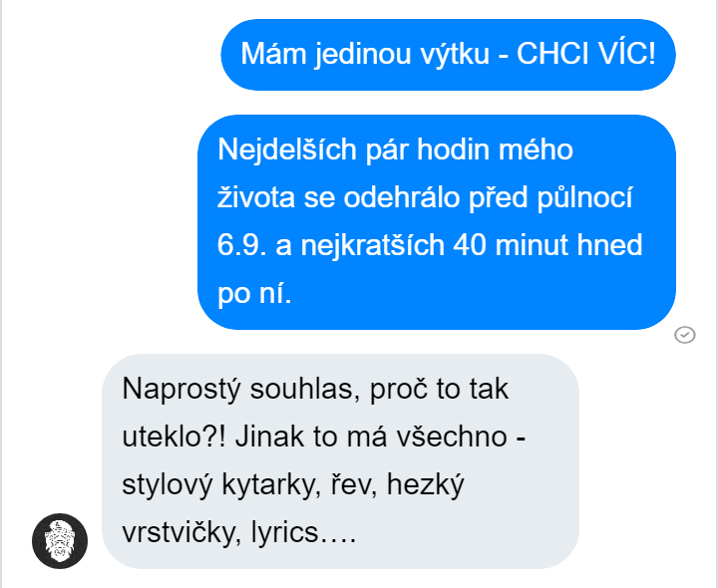
Task: Click the word 'lyrics' in the gray reply
Action: [x=284, y=533]
